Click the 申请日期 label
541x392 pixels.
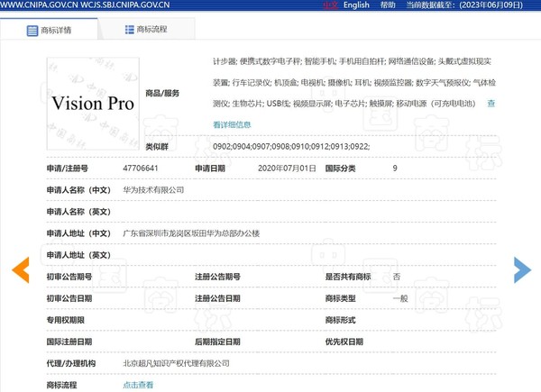click(x=210, y=169)
